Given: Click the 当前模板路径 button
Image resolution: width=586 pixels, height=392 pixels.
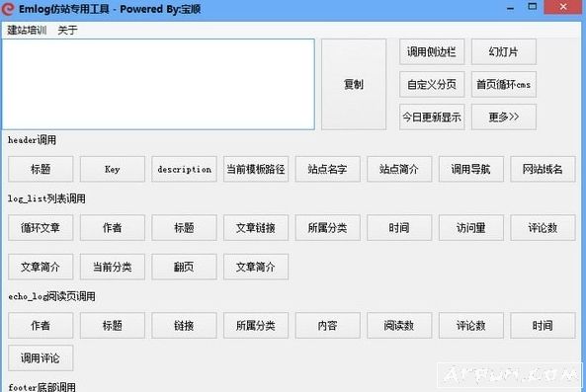Looking at the screenshot, I should 256,169.
